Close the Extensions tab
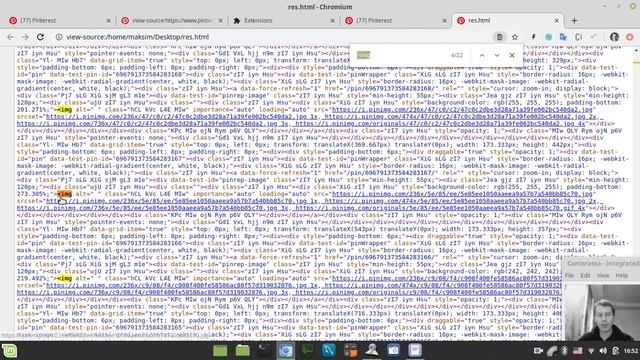 point(333,20)
